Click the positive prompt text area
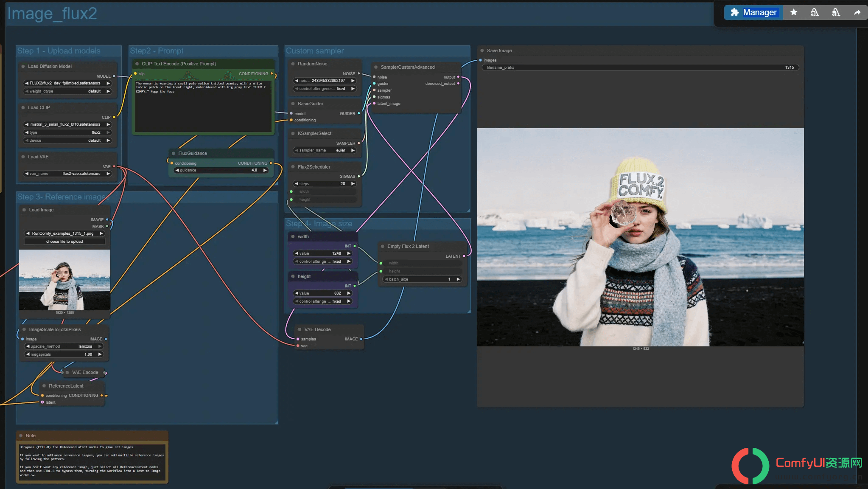This screenshot has height=489, width=868. [203, 106]
